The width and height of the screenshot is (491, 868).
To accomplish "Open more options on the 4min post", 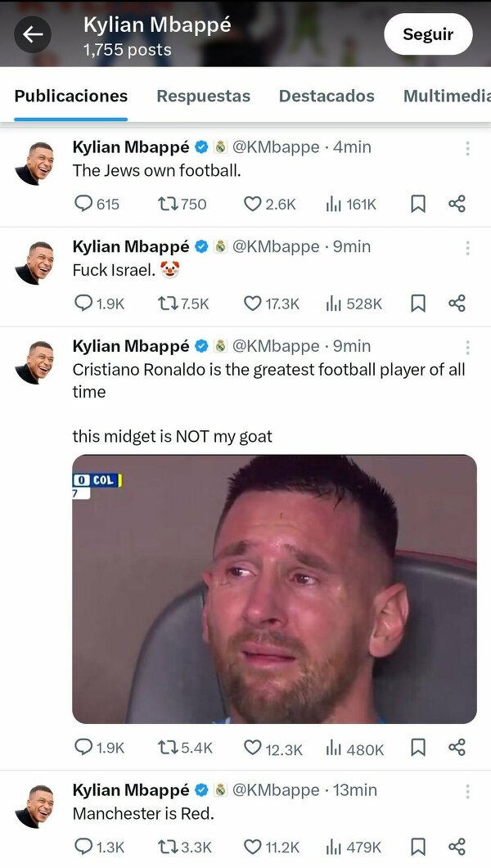I will [x=467, y=148].
